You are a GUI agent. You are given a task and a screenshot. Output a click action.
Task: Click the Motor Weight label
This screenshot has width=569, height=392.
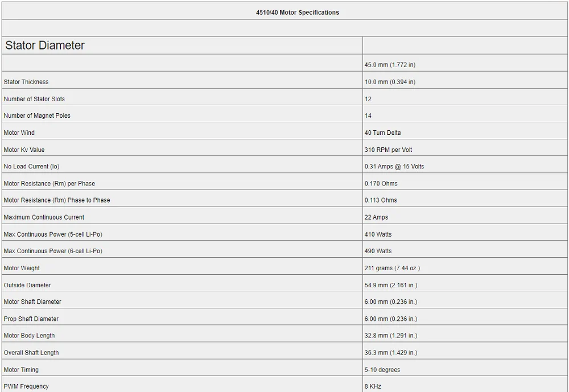(22, 268)
